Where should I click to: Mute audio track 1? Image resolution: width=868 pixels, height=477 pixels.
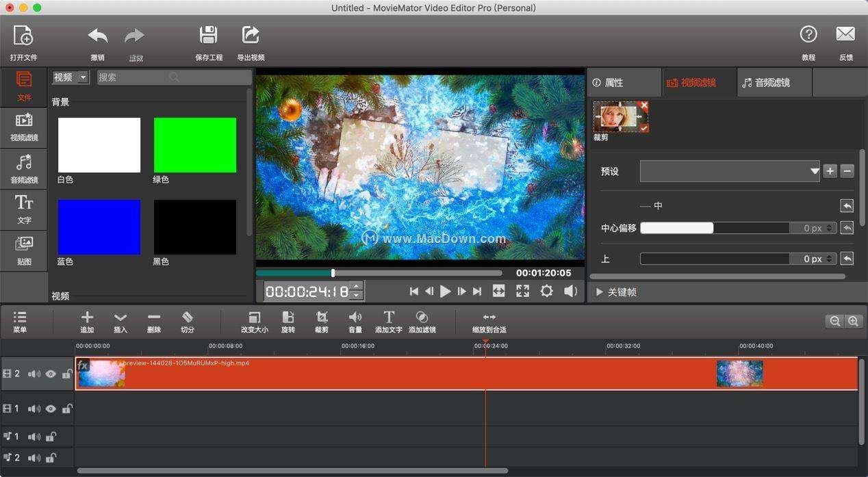click(x=34, y=437)
